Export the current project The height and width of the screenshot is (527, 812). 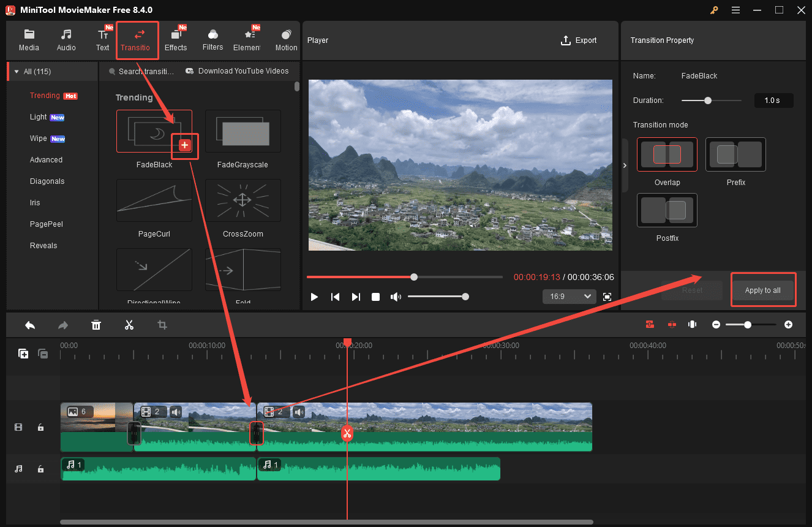[x=578, y=40]
